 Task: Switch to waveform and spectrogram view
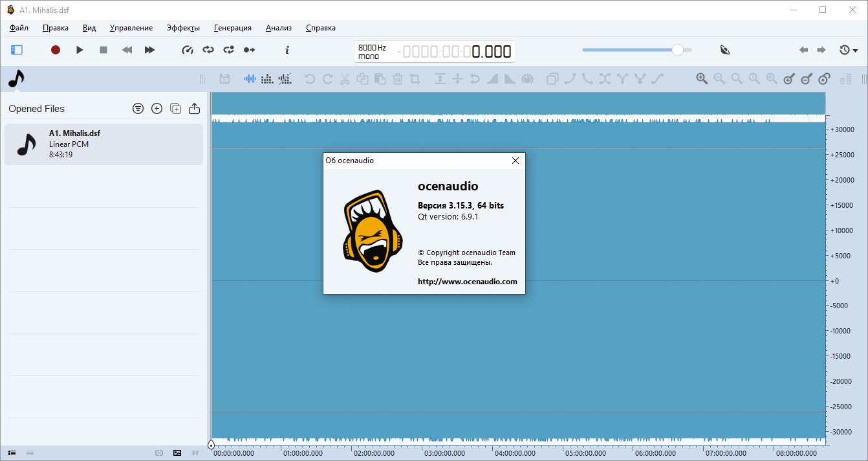(x=285, y=79)
